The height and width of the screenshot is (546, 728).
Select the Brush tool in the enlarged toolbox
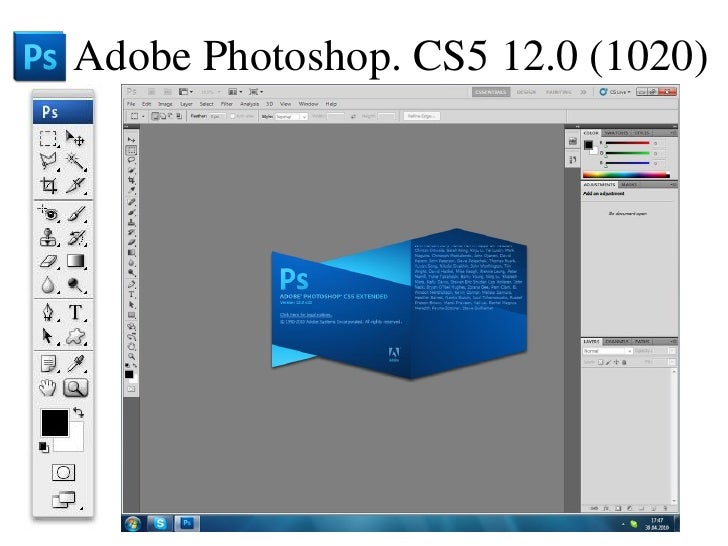76,214
